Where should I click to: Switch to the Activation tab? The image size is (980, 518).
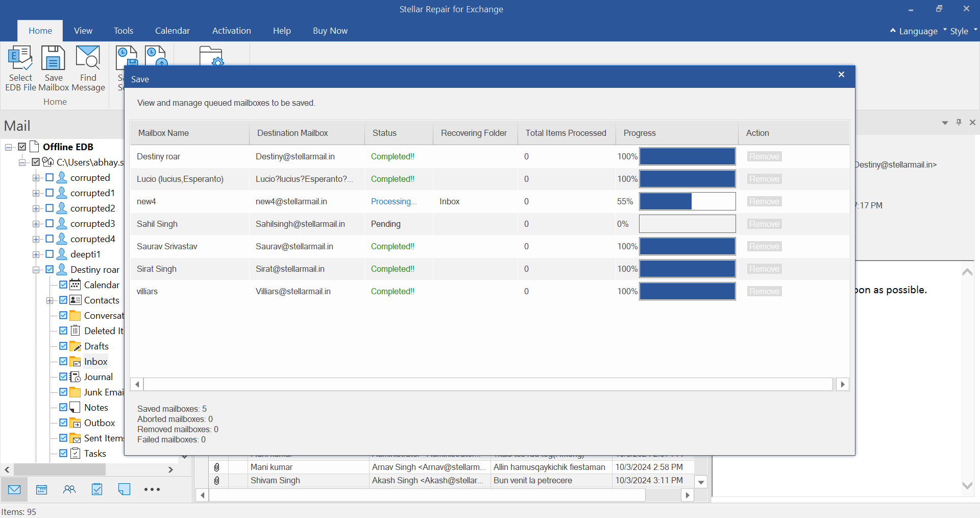(231, 31)
